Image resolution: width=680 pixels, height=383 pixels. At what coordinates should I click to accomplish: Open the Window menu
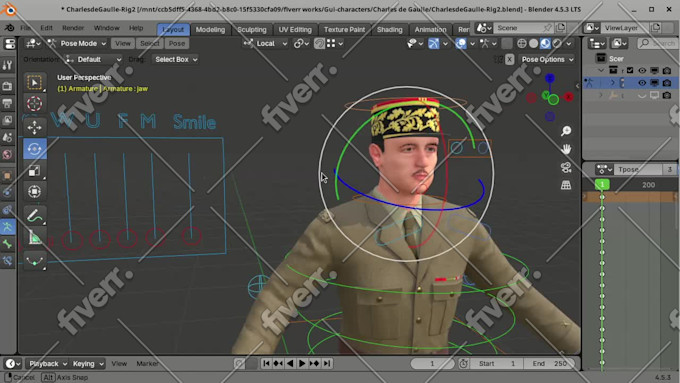click(x=106, y=28)
